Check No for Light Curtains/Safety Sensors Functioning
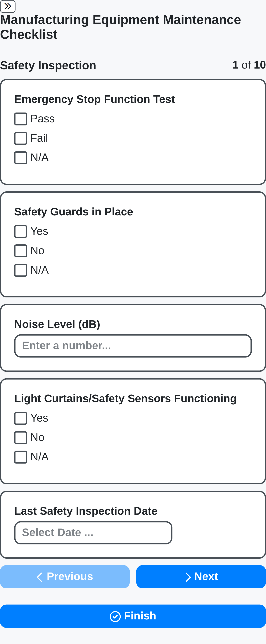The height and width of the screenshot is (644, 266). click(21, 438)
